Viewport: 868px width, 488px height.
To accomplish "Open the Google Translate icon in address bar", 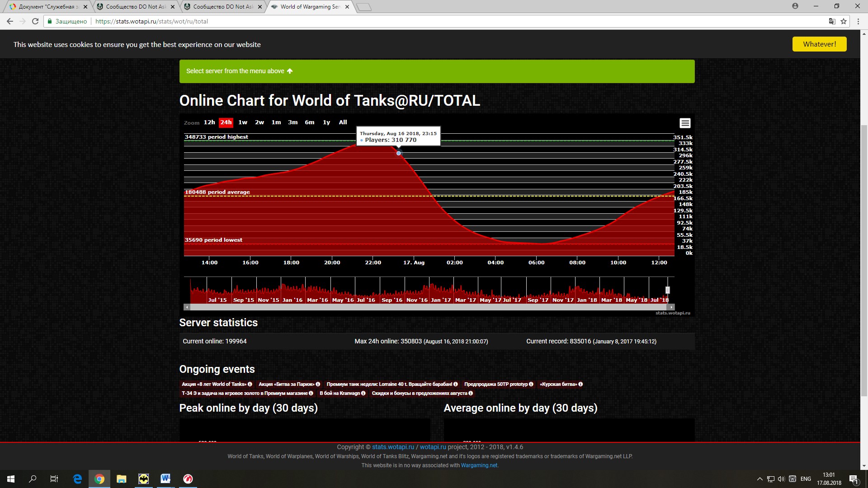I will [x=832, y=21].
